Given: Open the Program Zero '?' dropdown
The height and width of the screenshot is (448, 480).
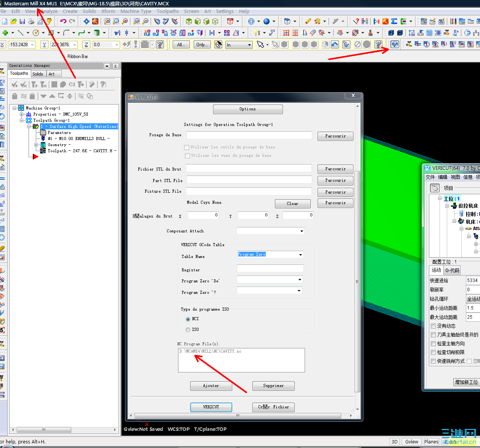Looking at the screenshot, I should click(300, 291).
